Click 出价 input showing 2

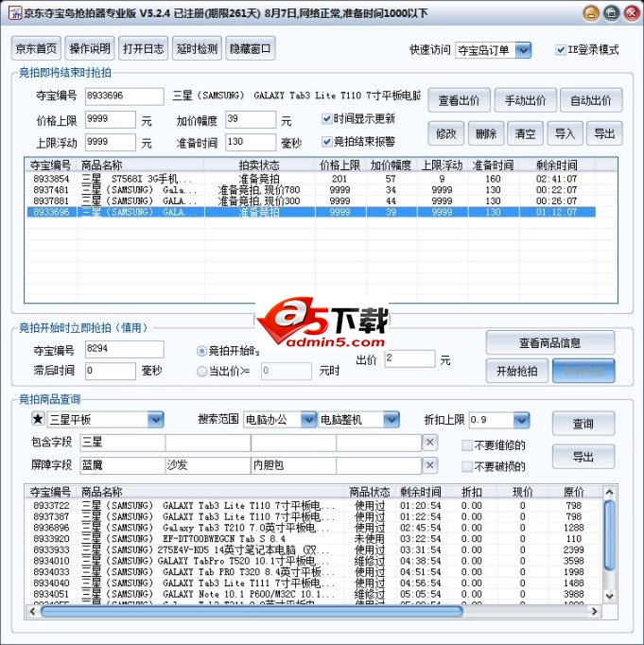409,358
